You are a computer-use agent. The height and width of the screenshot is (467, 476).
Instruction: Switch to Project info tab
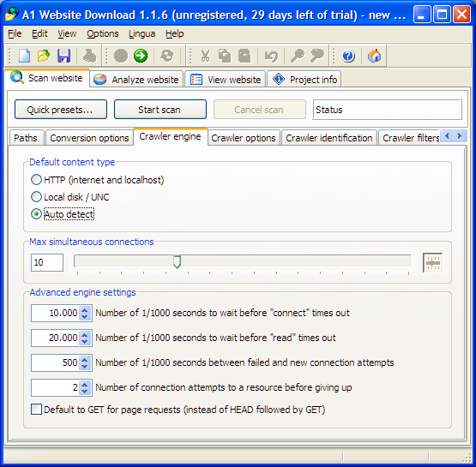tap(304, 80)
